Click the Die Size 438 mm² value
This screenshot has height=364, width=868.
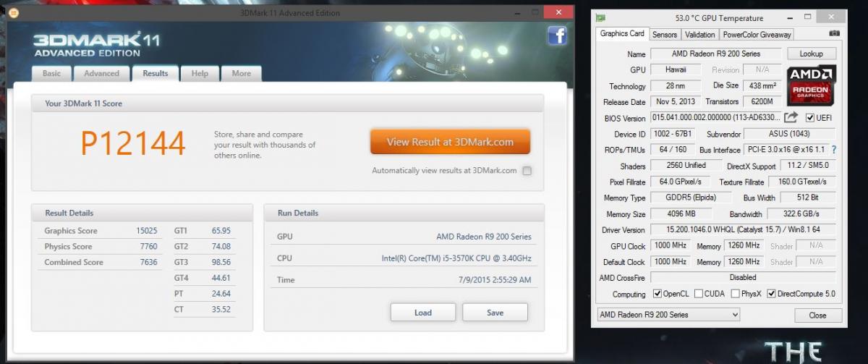tap(762, 85)
